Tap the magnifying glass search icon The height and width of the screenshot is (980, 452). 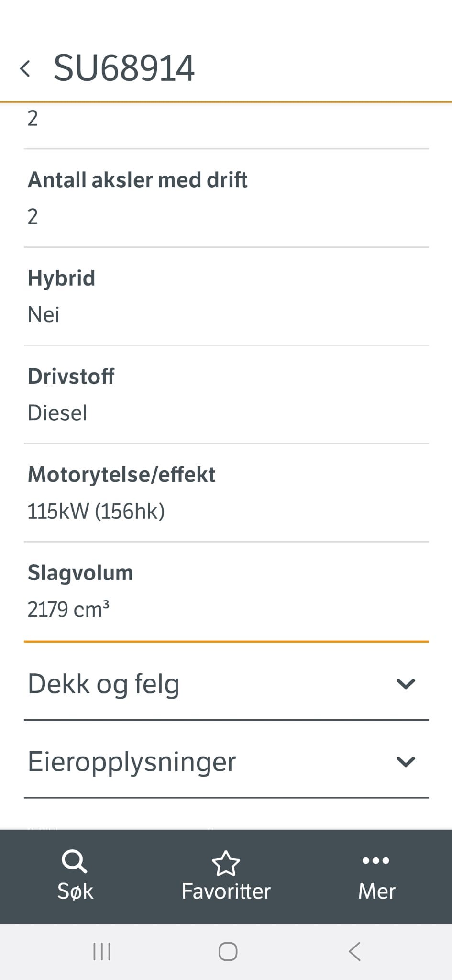(x=74, y=861)
